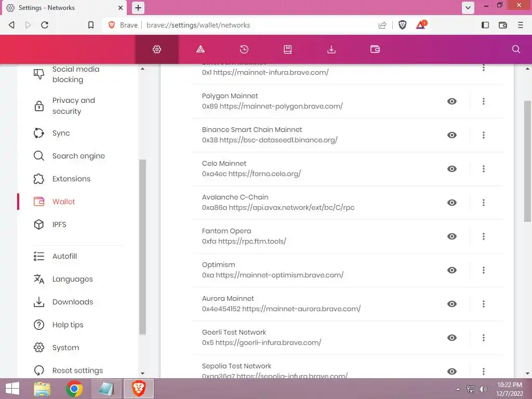
Task: Open the tab search dropdown arrow
Action: click(468, 8)
